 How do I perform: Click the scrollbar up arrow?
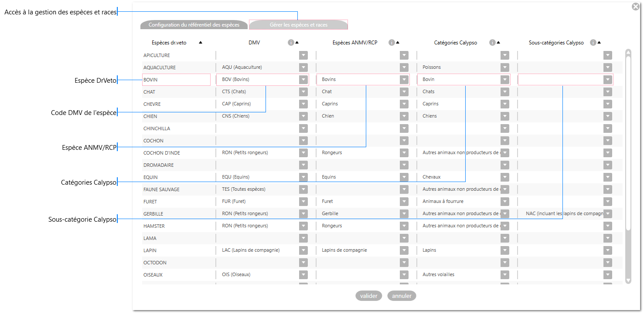(x=628, y=52)
